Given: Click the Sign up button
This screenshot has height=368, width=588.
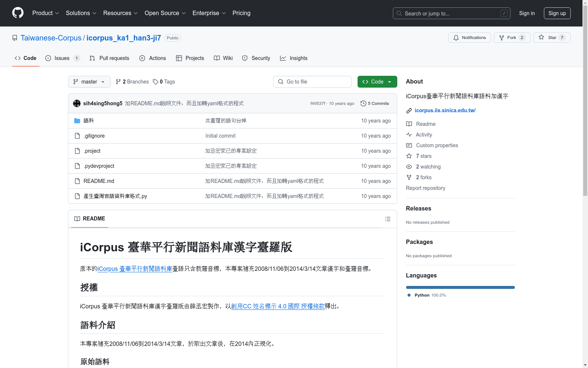Looking at the screenshot, I should click(x=557, y=13).
